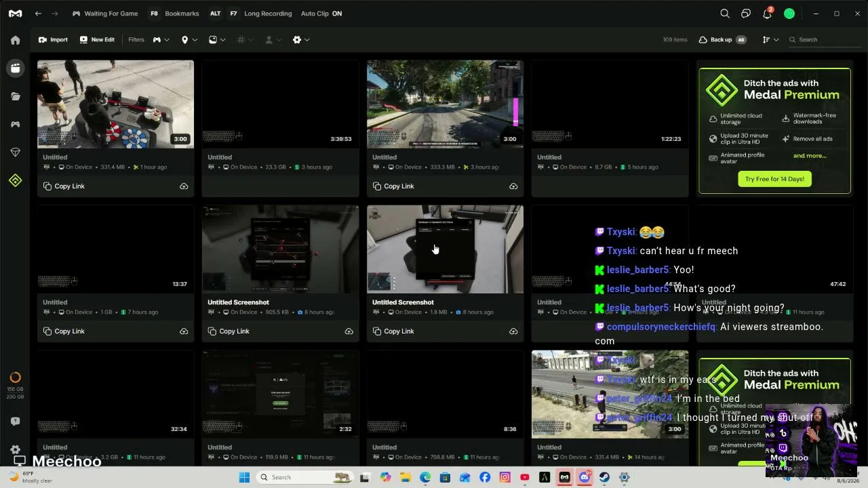Open the folders icon in sidebar
The image size is (868, 488).
(15, 96)
